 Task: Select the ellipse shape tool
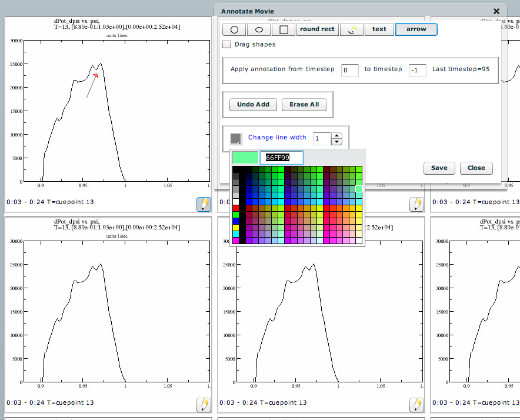click(x=259, y=29)
